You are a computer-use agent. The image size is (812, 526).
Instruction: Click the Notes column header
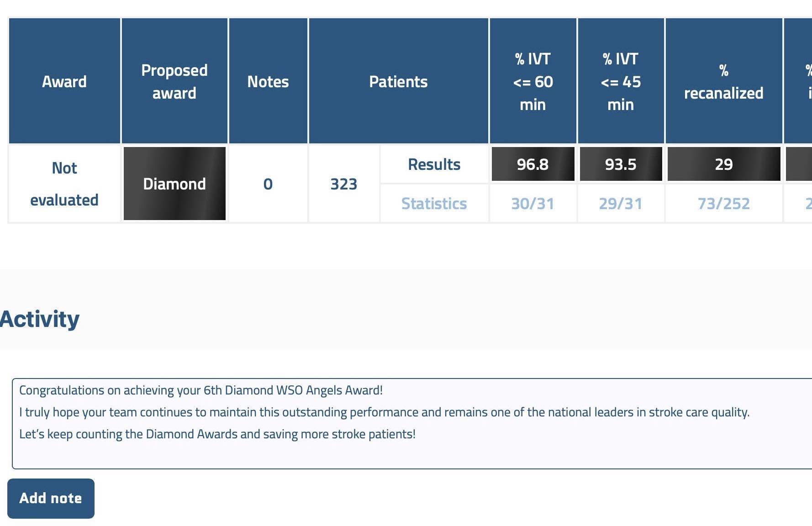268,81
